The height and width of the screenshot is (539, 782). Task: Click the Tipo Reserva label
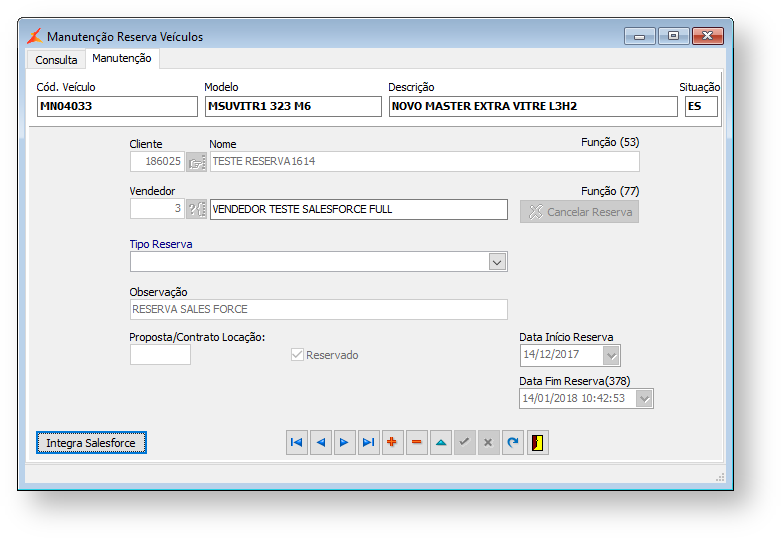click(x=161, y=244)
